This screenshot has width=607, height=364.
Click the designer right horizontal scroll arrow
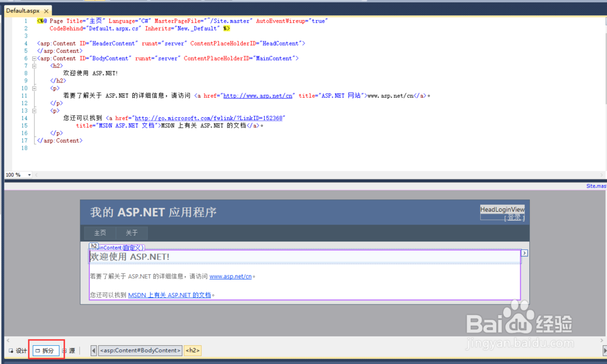tap(602, 340)
